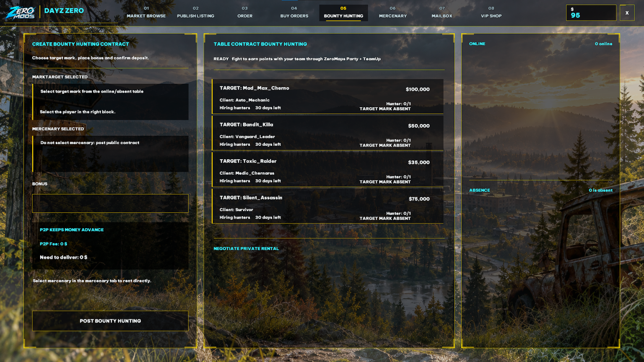Click 'Do not select mercenary: post public contract'
This screenshot has width=644, height=362.
tap(90, 143)
